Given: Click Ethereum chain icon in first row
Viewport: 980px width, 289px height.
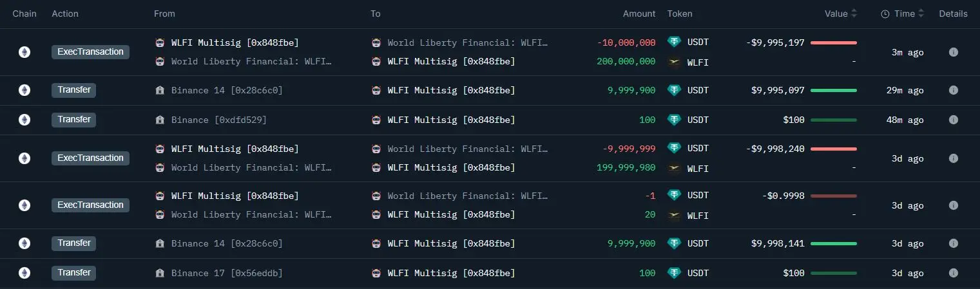Looking at the screenshot, I should pyautogui.click(x=24, y=52).
